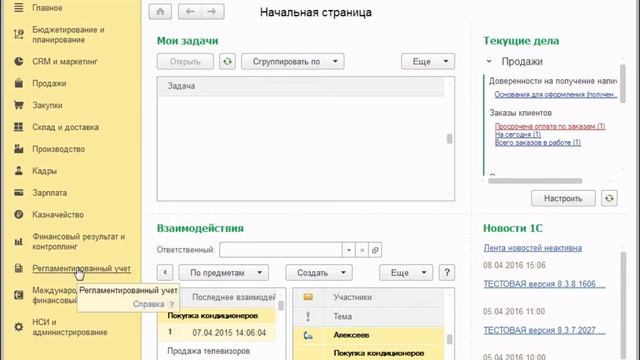Open the Основания для оформления link
Screen dimensions: 640x360
(555, 94)
